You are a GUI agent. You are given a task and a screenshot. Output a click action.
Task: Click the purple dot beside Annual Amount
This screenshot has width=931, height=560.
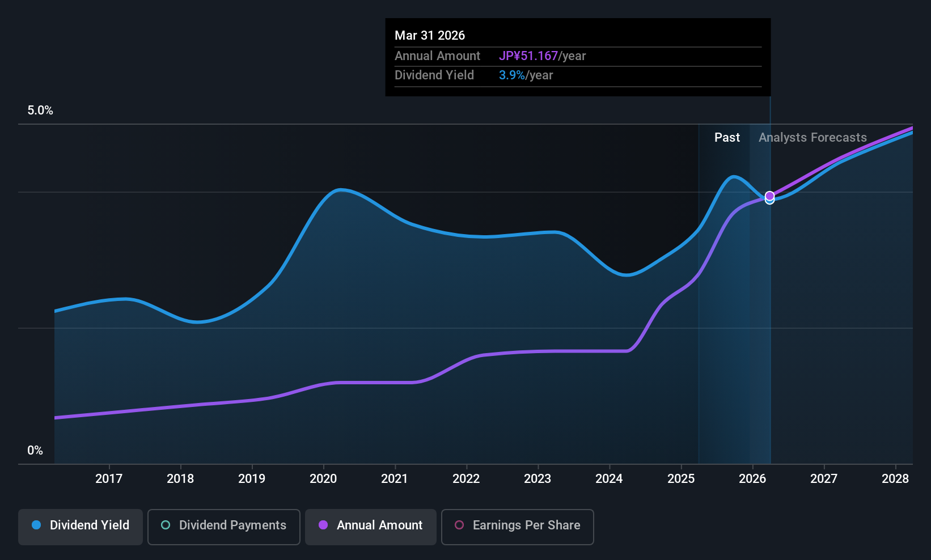point(323,525)
